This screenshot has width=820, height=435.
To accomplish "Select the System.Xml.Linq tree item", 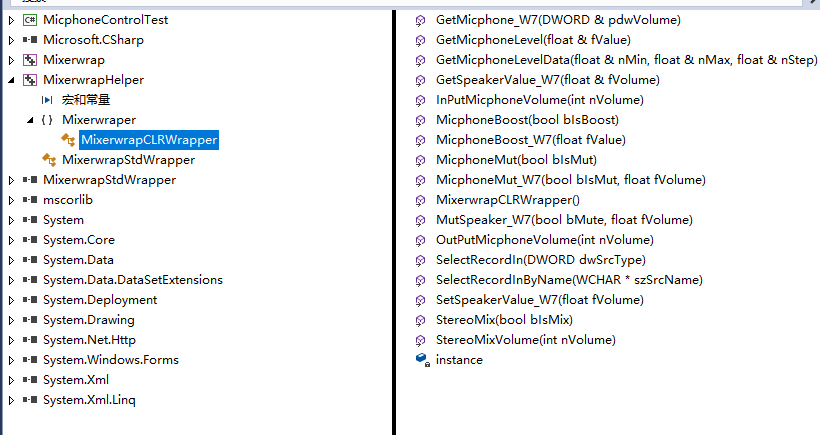I will (x=89, y=400).
